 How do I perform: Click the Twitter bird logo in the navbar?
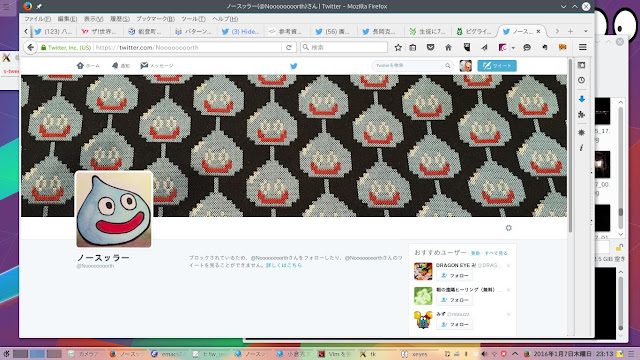pyautogui.click(x=293, y=66)
